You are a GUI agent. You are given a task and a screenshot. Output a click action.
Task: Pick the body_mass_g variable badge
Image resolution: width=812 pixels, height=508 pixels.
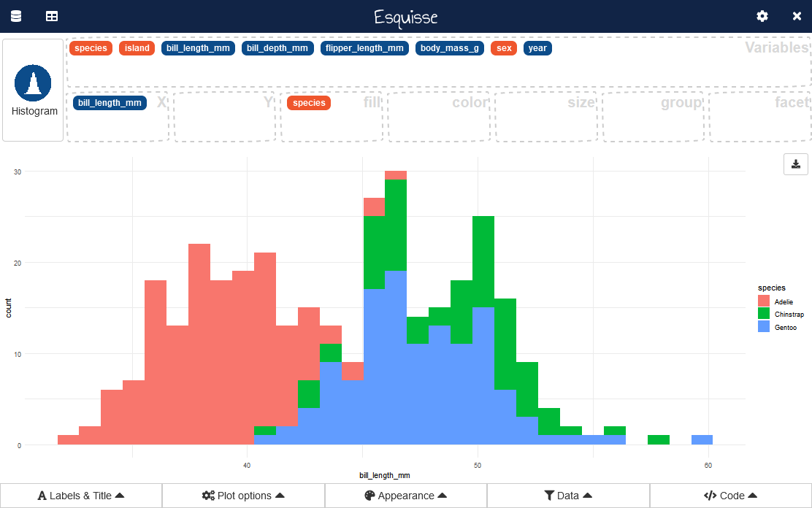[450, 48]
